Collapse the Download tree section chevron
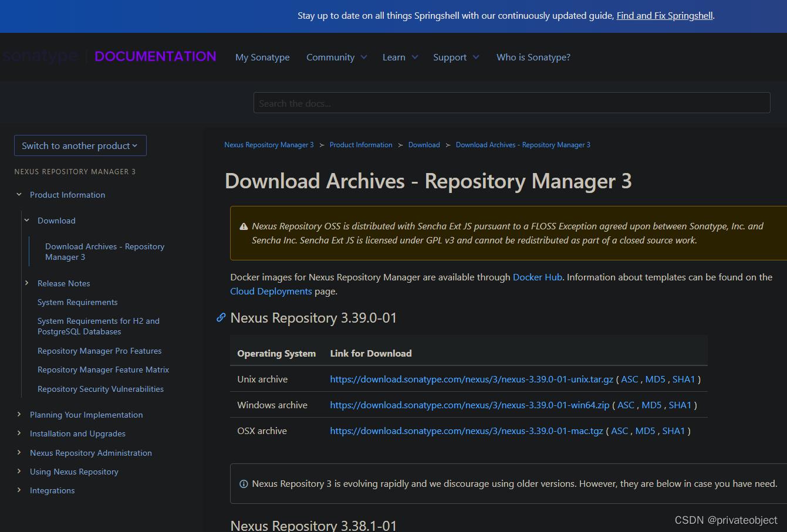 26,220
